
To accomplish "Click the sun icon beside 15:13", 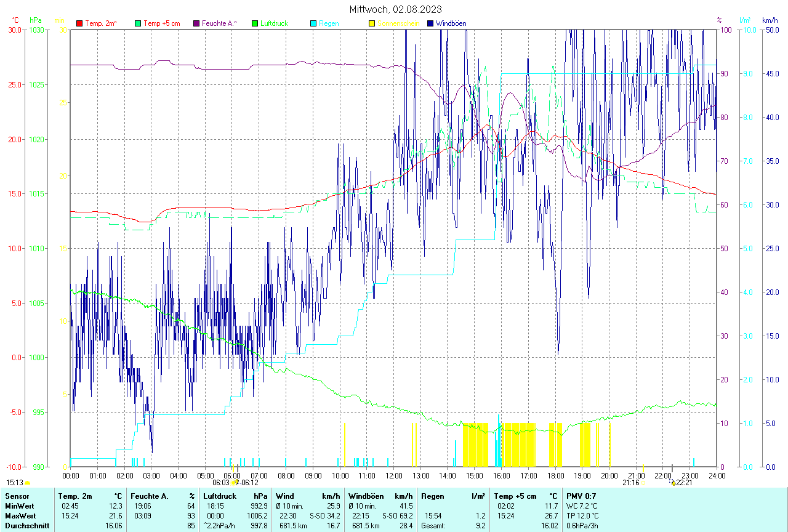I will (x=28, y=483).
